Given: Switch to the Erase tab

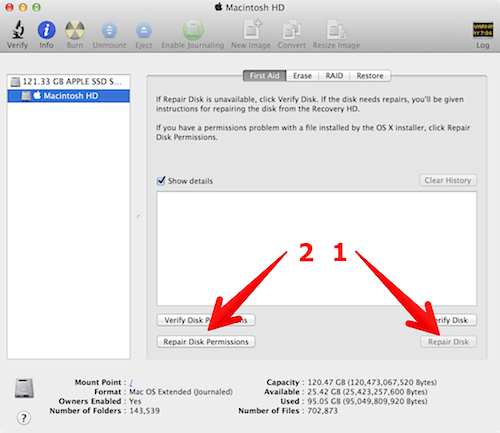Looking at the screenshot, I should click(302, 76).
